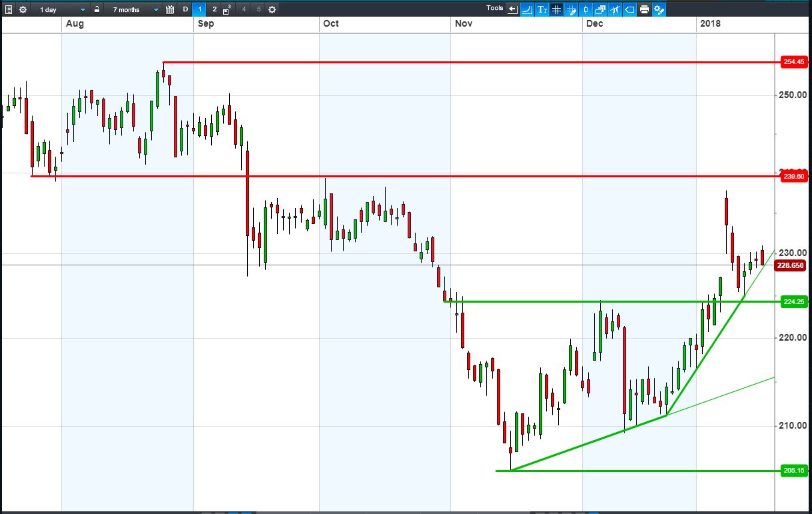Select the grid color picker tool
Image resolution: width=812 pixels, height=514 pixels.
(x=571, y=9)
